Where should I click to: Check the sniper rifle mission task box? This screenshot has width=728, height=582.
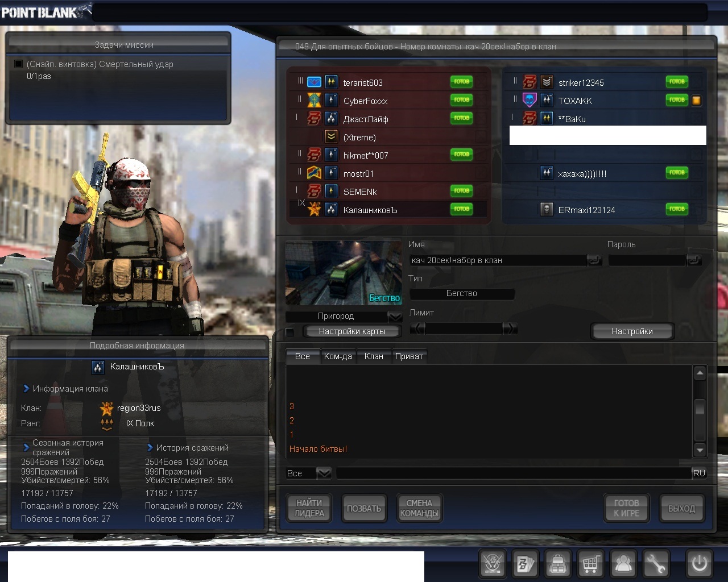pos(18,64)
